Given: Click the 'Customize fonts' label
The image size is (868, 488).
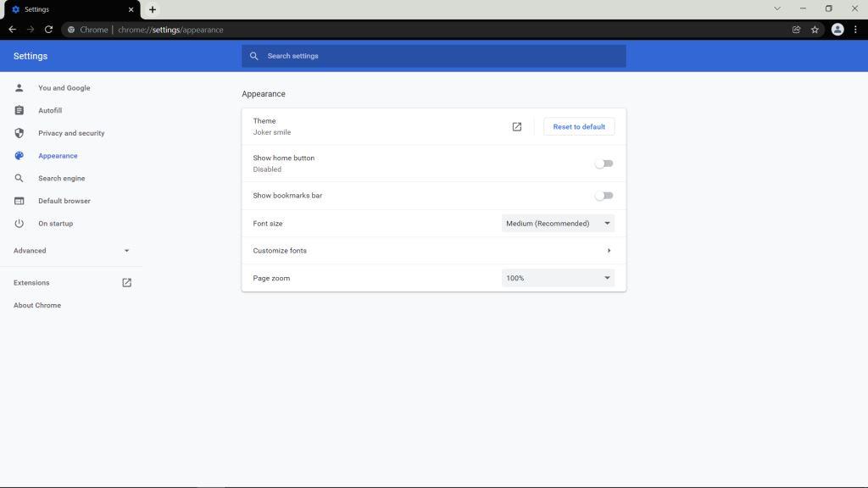Looking at the screenshot, I should (280, 251).
